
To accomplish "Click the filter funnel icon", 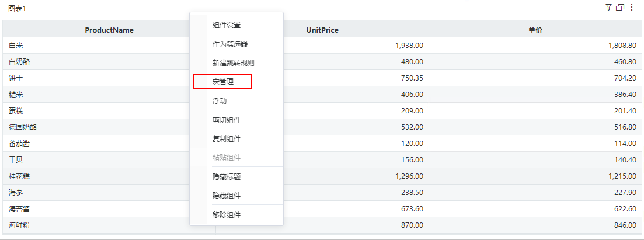I will click(x=609, y=8).
